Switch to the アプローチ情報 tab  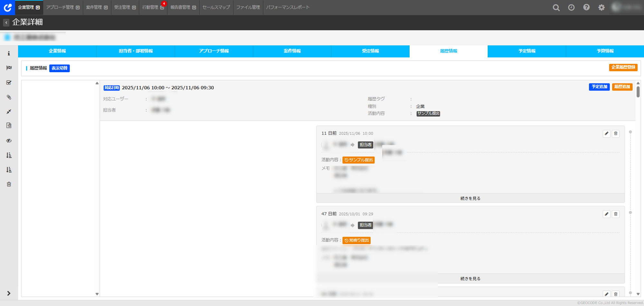click(214, 51)
